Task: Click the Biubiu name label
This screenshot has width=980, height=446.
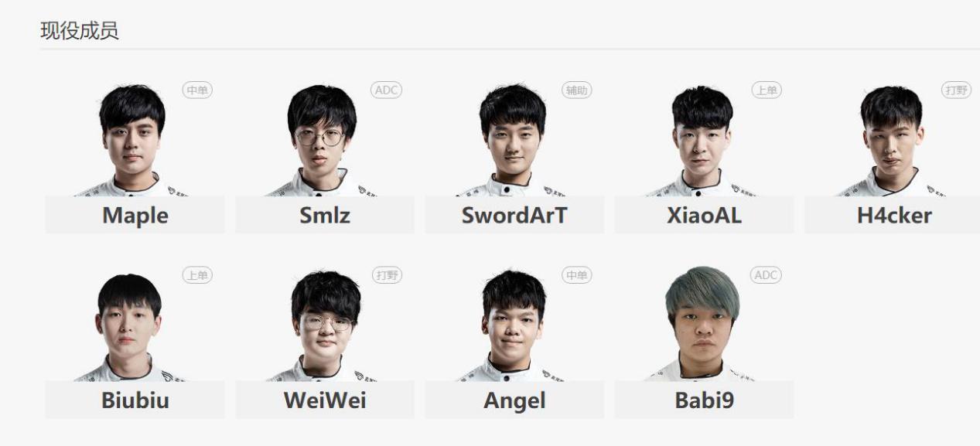Action: click(x=135, y=400)
